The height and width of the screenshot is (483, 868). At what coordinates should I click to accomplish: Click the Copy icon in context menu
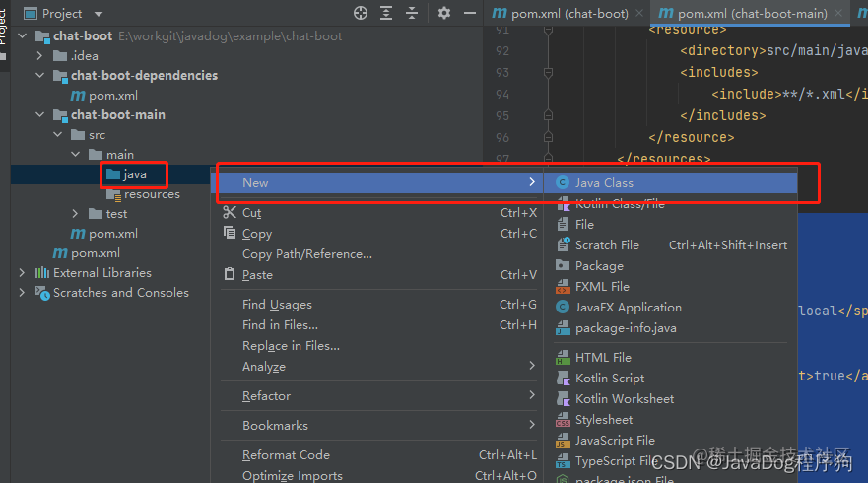pyautogui.click(x=230, y=233)
